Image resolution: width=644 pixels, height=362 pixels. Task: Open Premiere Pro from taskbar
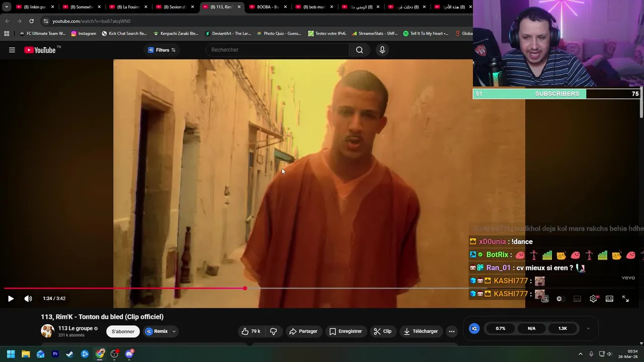tap(55, 354)
